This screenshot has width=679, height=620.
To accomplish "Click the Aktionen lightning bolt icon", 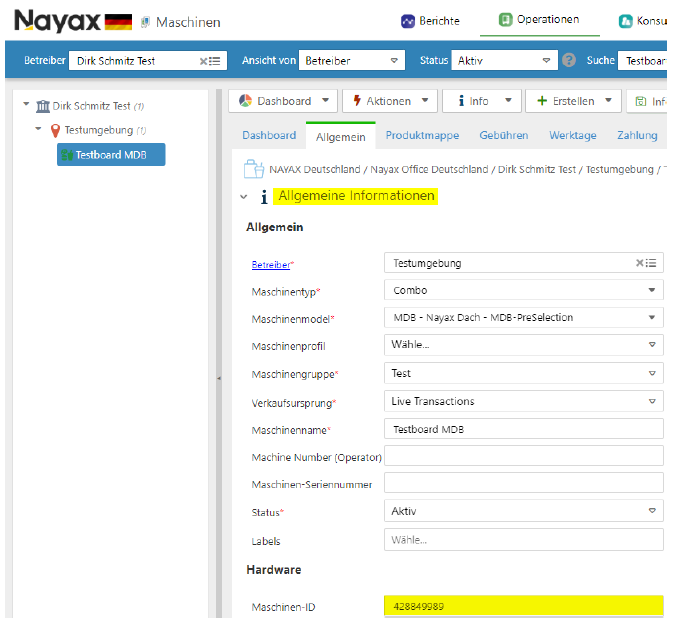I will [357, 100].
